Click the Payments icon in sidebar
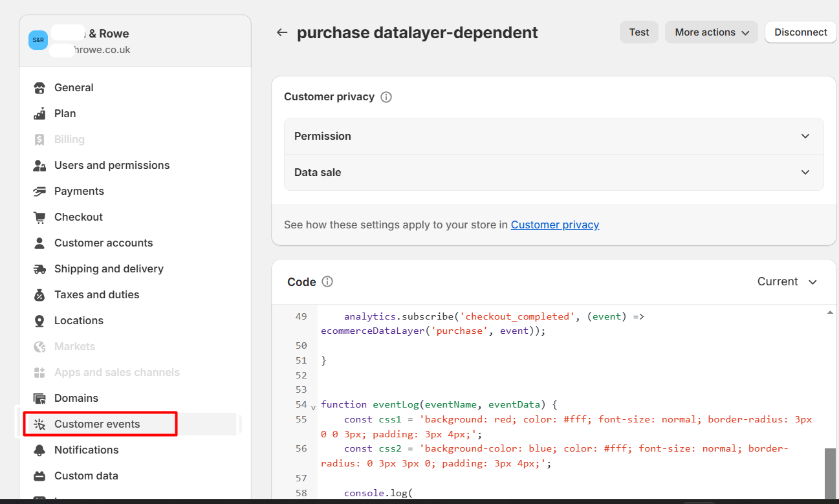839x504 pixels. 39,192
